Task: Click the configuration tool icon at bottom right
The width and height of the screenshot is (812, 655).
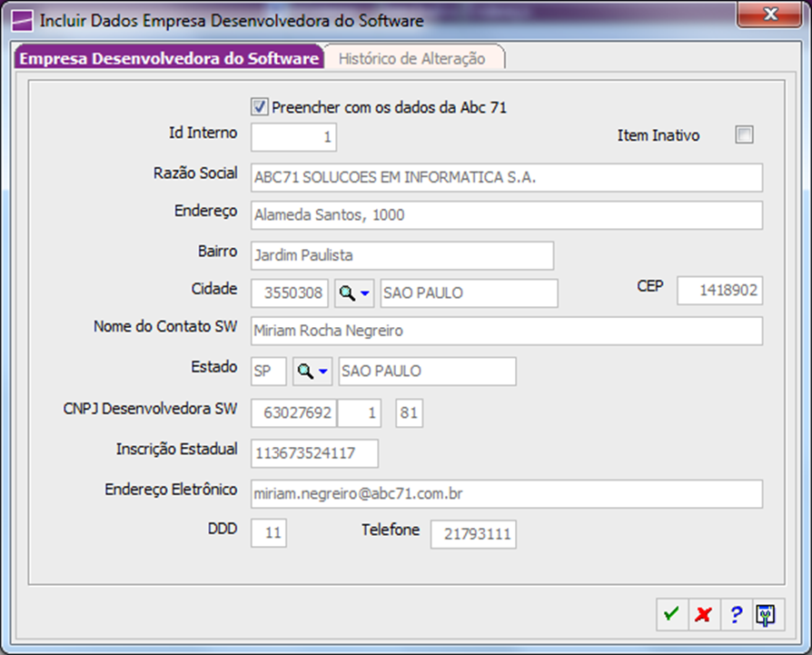Action: pyautogui.click(x=767, y=615)
